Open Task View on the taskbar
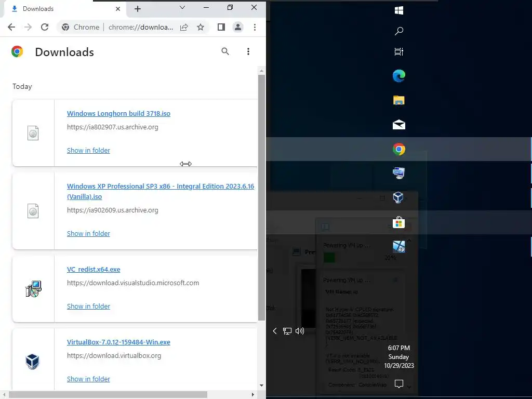The width and height of the screenshot is (532, 399). click(x=399, y=51)
